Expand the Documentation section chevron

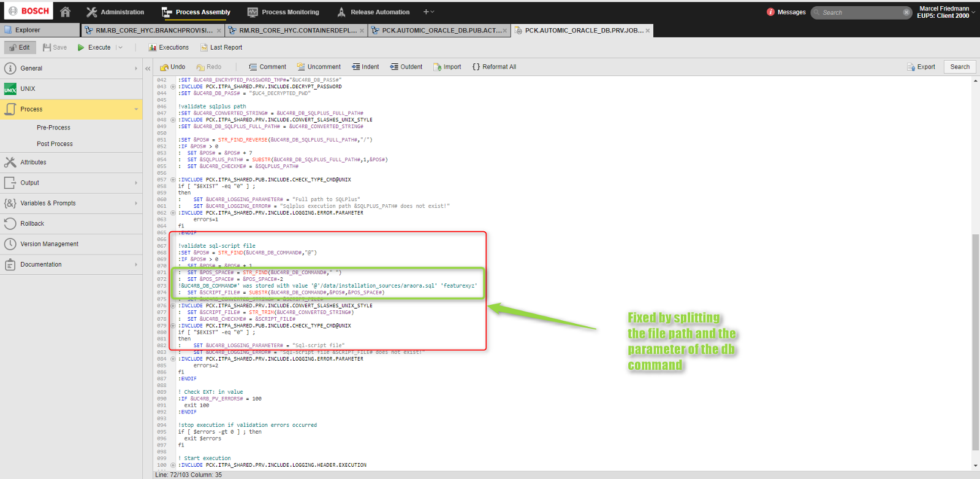click(136, 264)
